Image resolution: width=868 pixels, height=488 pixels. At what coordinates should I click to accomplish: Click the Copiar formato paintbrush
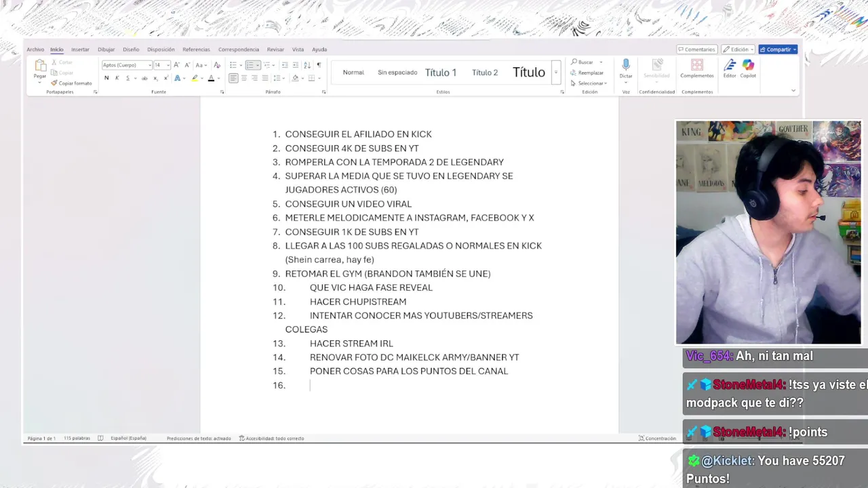(x=54, y=83)
